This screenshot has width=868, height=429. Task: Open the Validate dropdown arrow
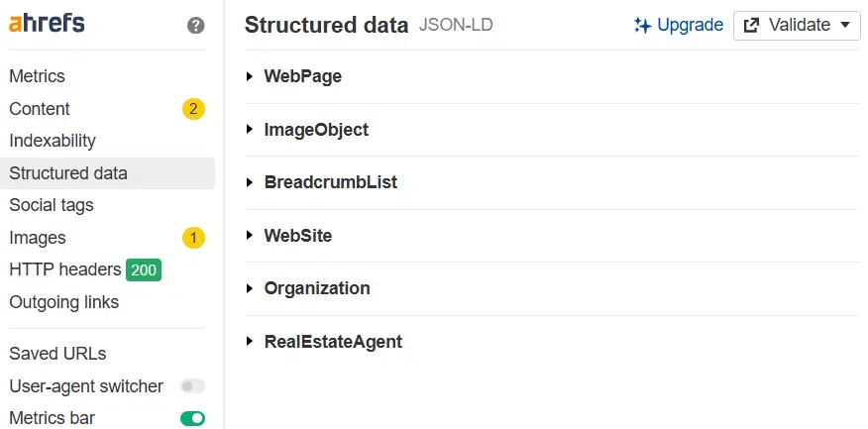tap(844, 26)
